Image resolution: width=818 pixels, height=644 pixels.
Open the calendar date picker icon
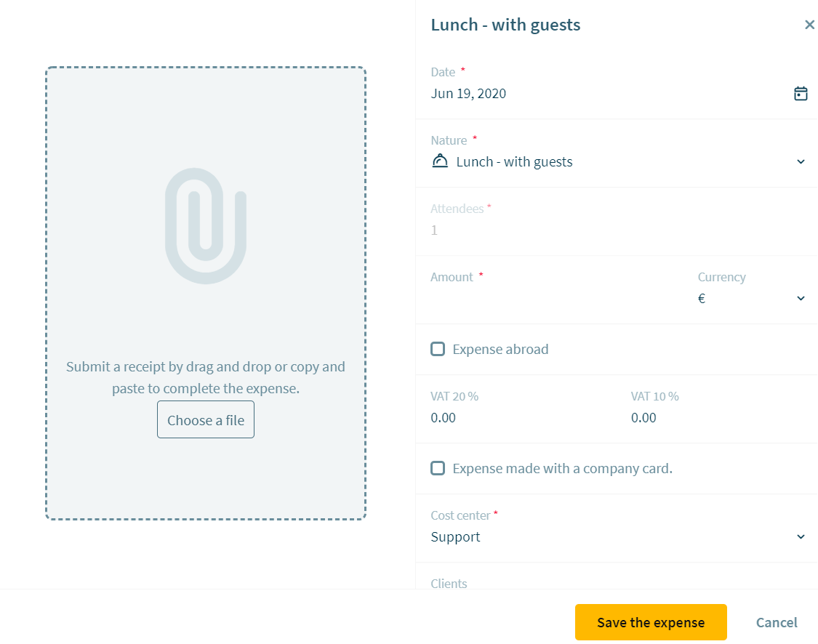click(x=801, y=93)
